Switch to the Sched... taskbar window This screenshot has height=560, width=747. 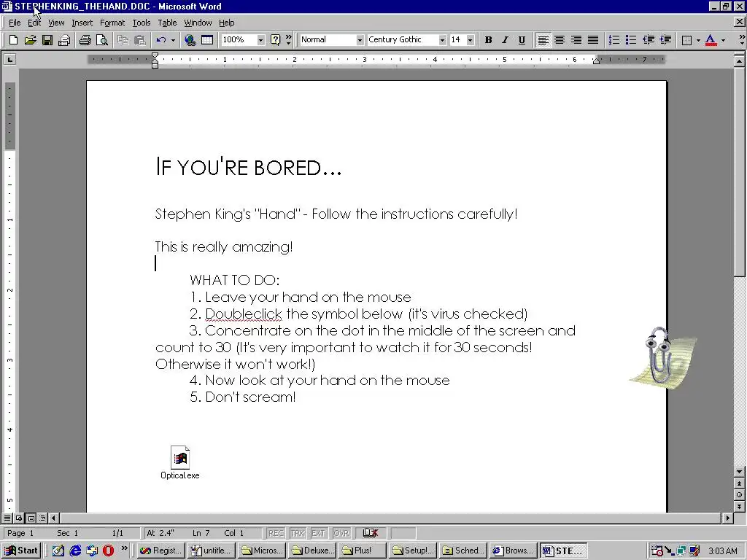pyautogui.click(x=463, y=551)
